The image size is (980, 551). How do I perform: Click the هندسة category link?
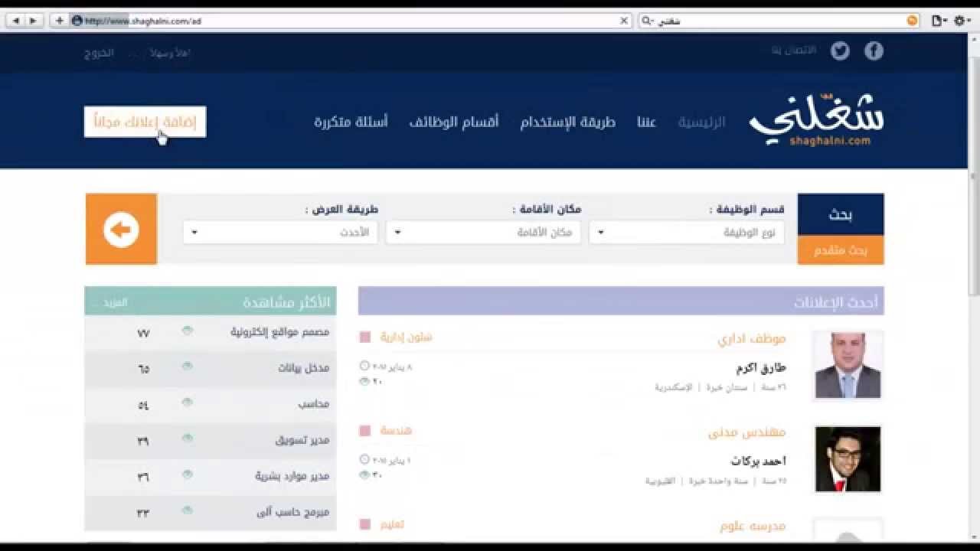(x=396, y=431)
